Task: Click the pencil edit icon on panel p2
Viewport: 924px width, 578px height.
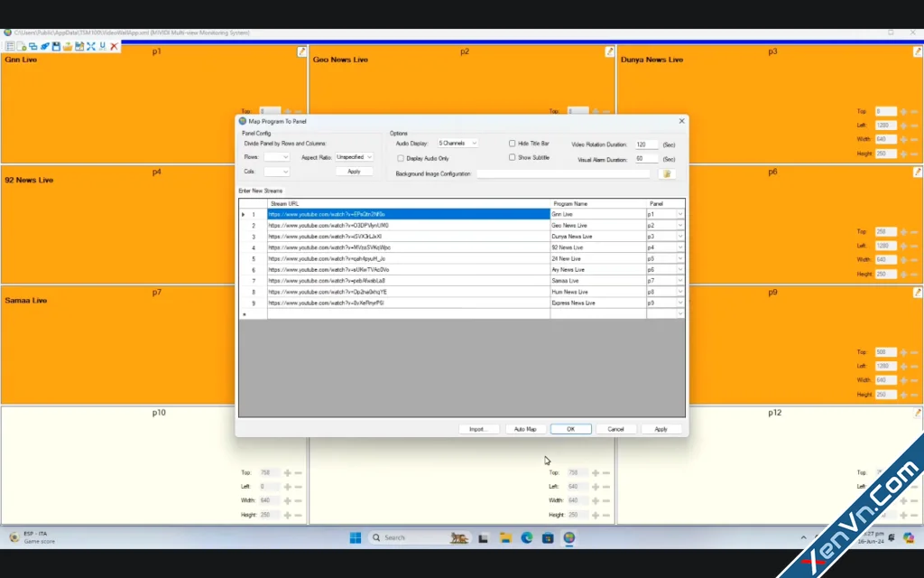Action: (609, 51)
